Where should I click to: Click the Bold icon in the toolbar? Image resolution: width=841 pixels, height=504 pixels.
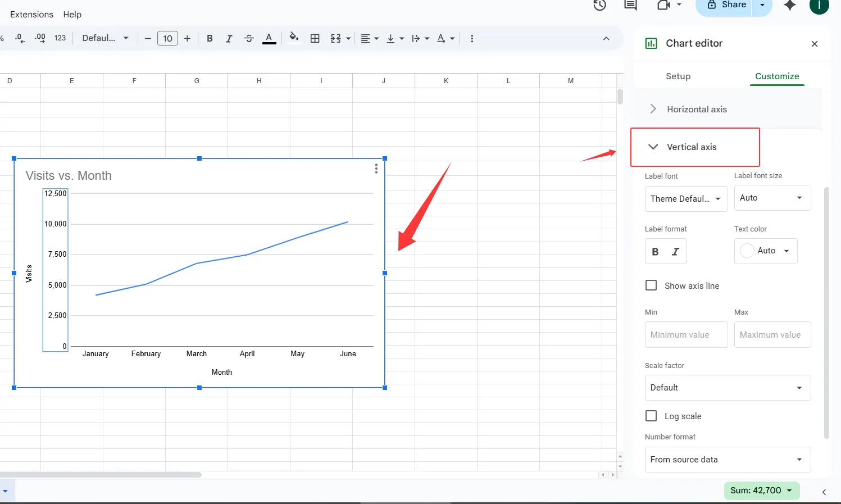point(210,39)
